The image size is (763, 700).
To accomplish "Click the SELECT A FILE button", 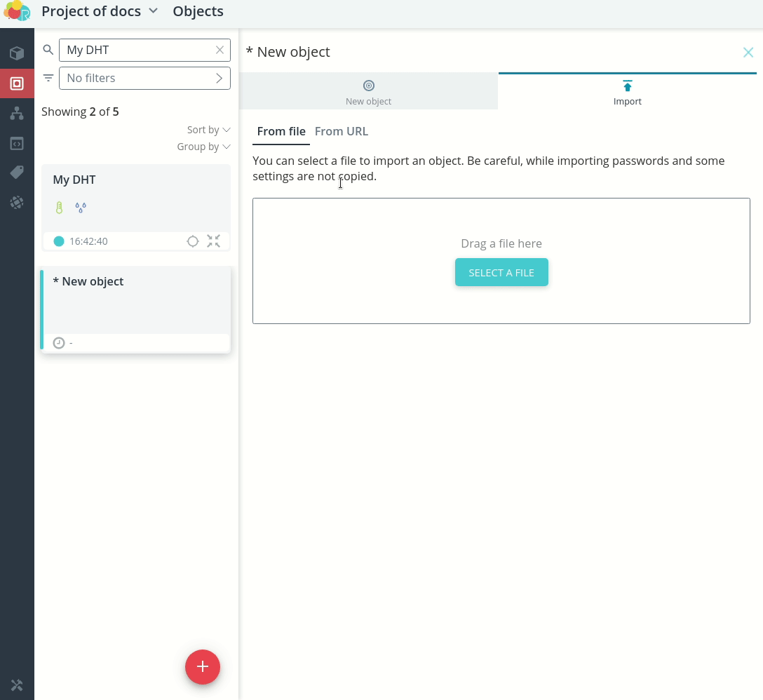I will (501, 273).
